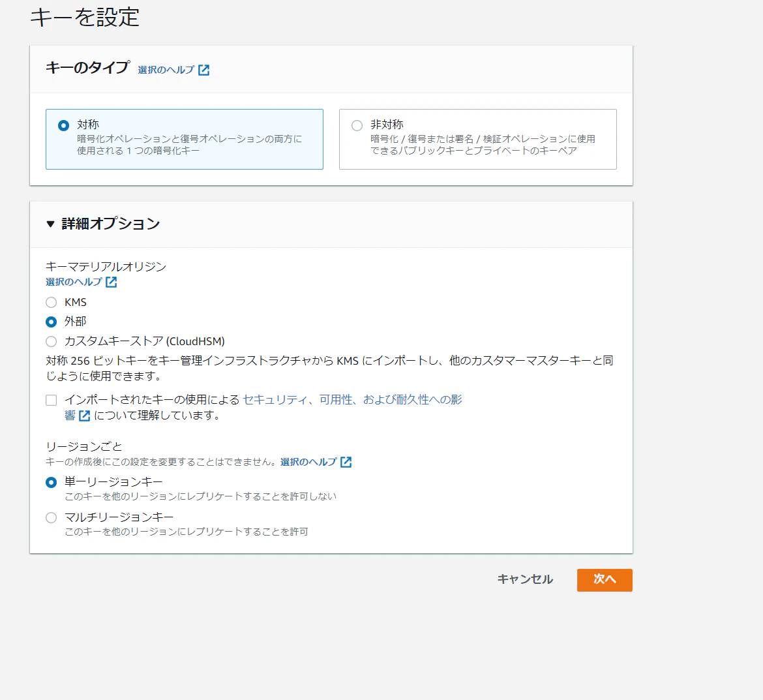Viewport: 763px width, 700px height.
Task: Click the キーマテリアルオリジン label
Action: (106, 267)
